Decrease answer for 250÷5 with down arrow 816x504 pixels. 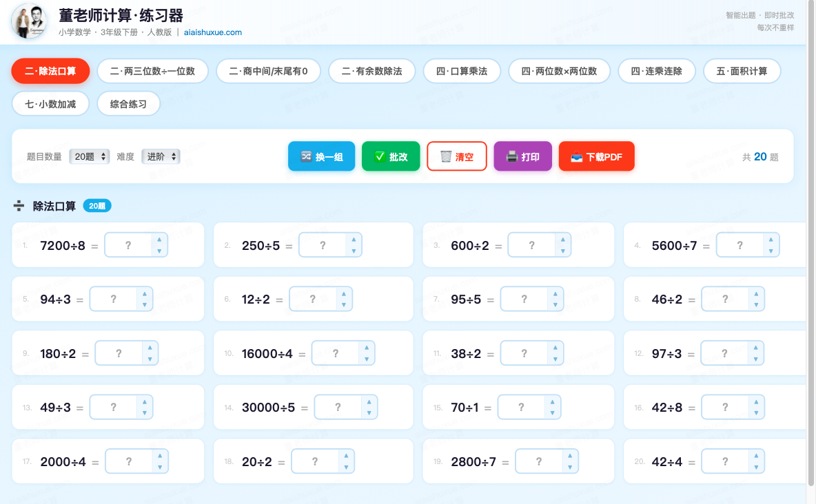[354, 251]
